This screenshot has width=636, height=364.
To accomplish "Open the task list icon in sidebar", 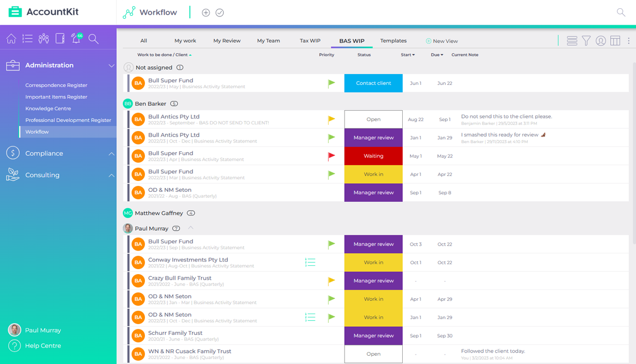I will point(27,38).
